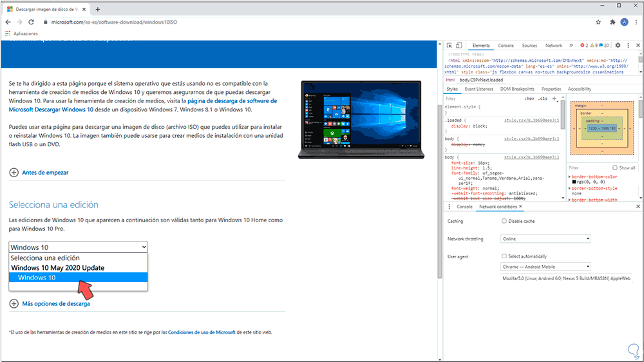The width and height of the screenshot is (644, 362).
Task: Open the Properties sidebar tab
Action: pos(551,89)
